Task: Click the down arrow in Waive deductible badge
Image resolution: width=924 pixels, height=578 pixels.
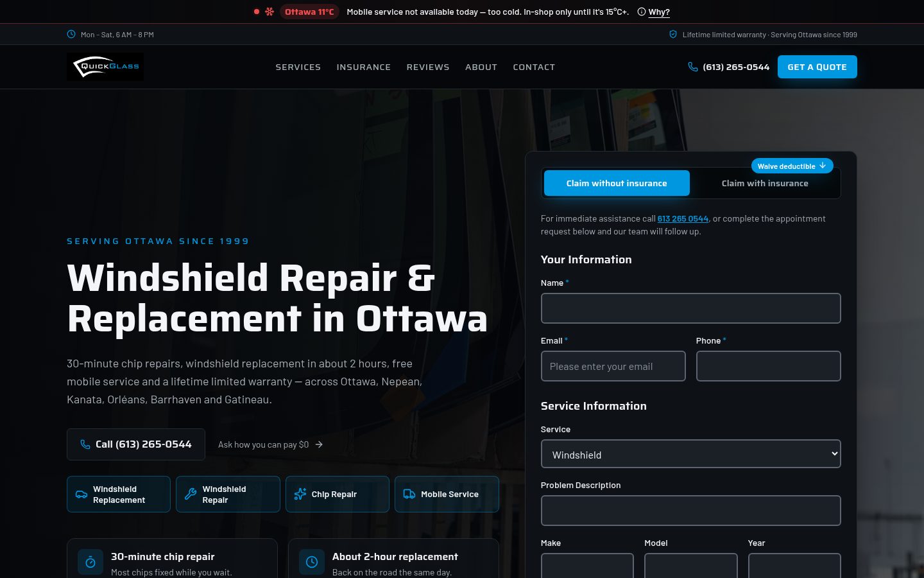Action: (x=823, y=166)
